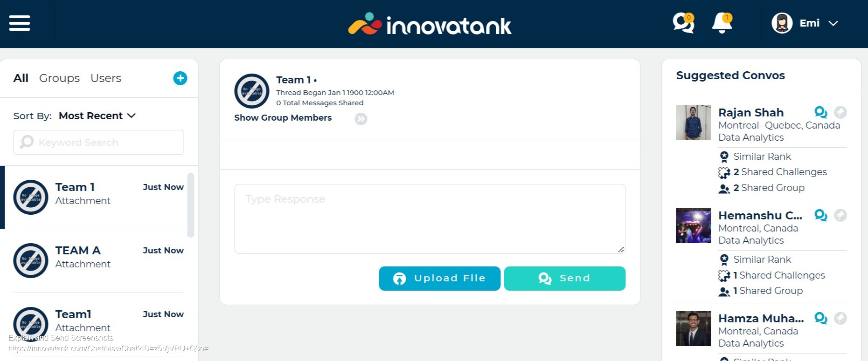Click the Send button
This screenshot has width=868, height=361.
point(564,279)
